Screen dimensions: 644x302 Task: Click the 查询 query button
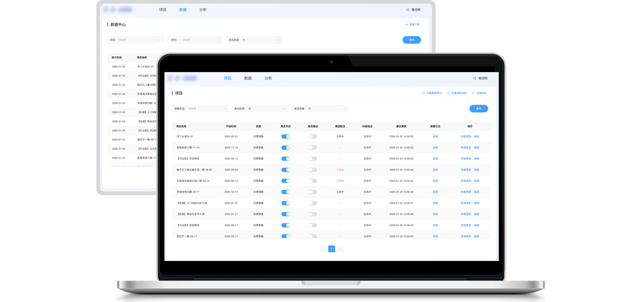(478, 108)
